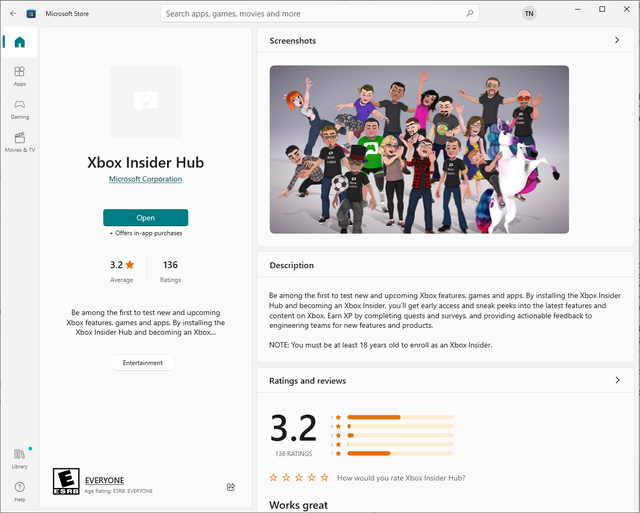Go to the Home sidebar icon
Viewport: 640px width, 513px height.
(19, 42)
